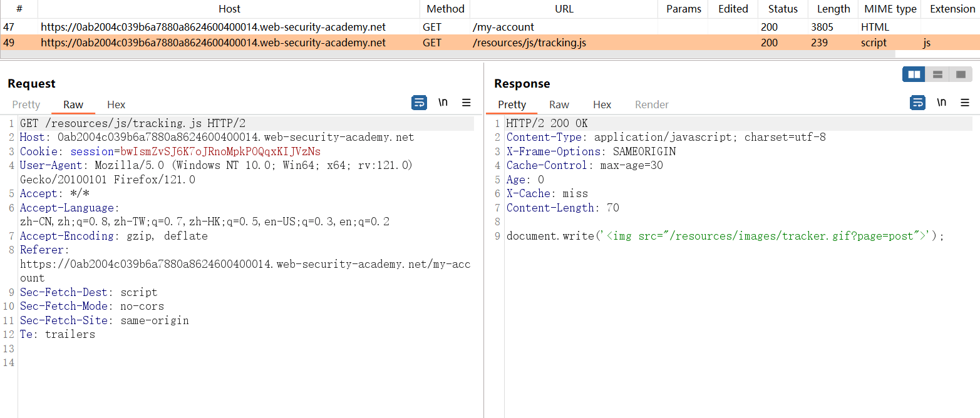This screenshot has height=418, width=980.
Task: Switch to top-bottom stacked layout
Action: coord(937,74)
